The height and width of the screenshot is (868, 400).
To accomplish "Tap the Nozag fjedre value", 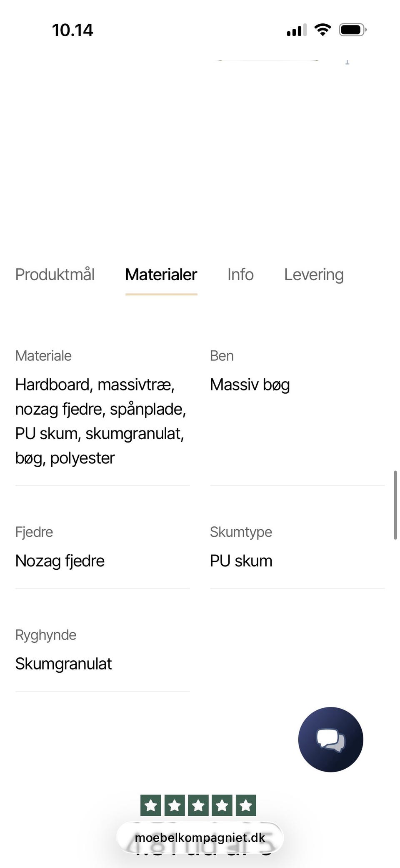I will 60,561.
